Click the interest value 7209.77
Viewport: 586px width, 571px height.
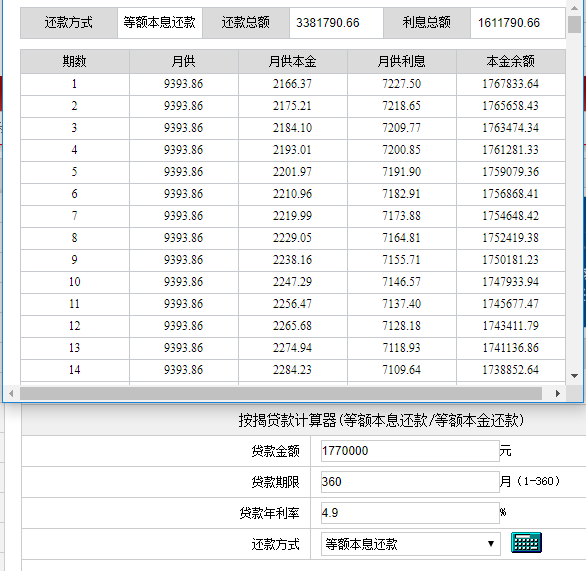[x=401, y=128]
